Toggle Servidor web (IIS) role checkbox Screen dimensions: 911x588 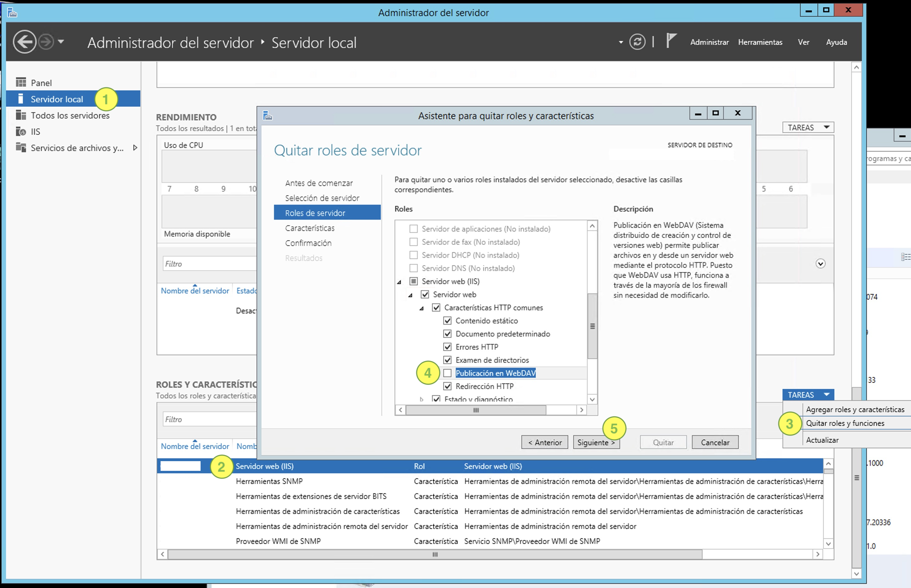(x=414, y=281)
